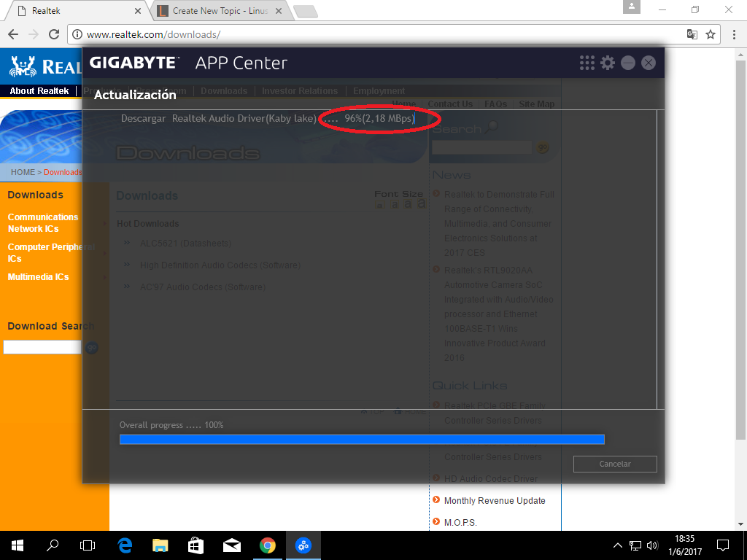Click the Actualización heading
The width and height of the screenshot is (747, 560).
135,95
